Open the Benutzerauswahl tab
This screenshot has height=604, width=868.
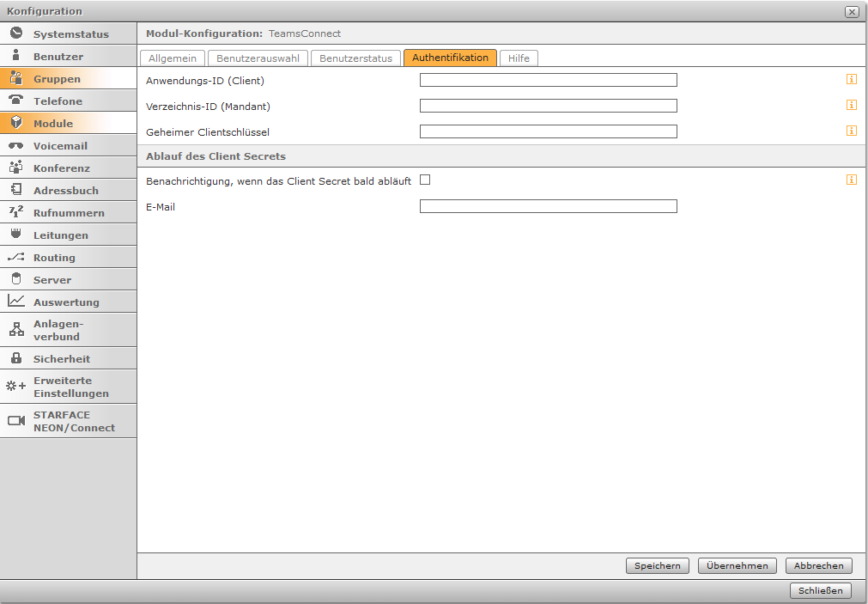pyautogui.click(x=258, y=58)
